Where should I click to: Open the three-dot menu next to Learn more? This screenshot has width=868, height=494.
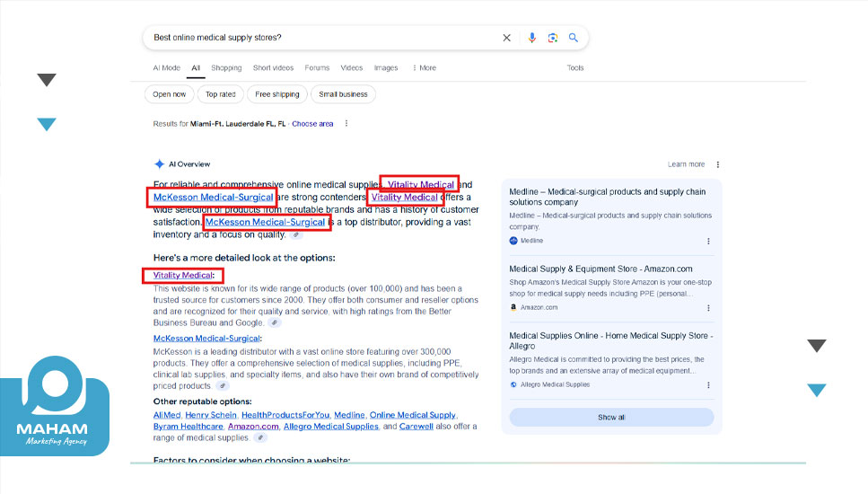pos(718,164)
